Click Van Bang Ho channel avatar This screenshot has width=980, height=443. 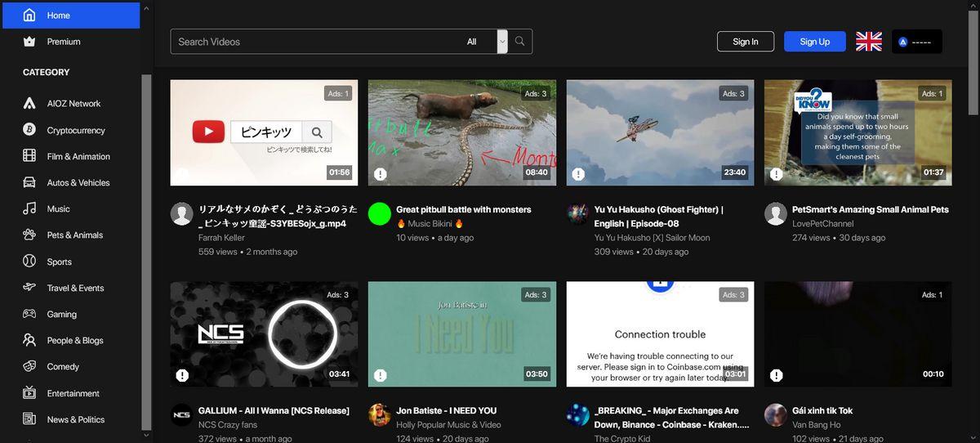click(776, 415)
